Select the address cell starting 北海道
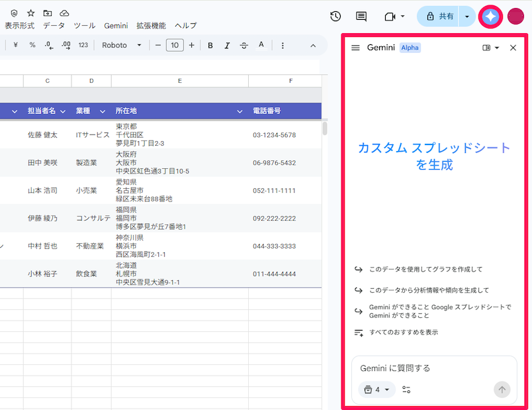This screenshot has width=532, height=410. click(180, 274)
